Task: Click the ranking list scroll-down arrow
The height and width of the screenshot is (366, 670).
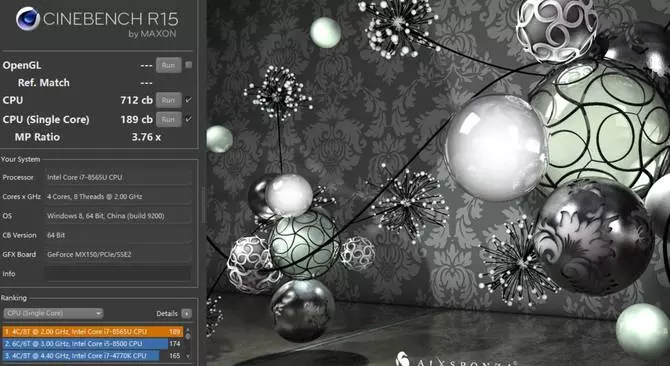Action: (188, 356)
